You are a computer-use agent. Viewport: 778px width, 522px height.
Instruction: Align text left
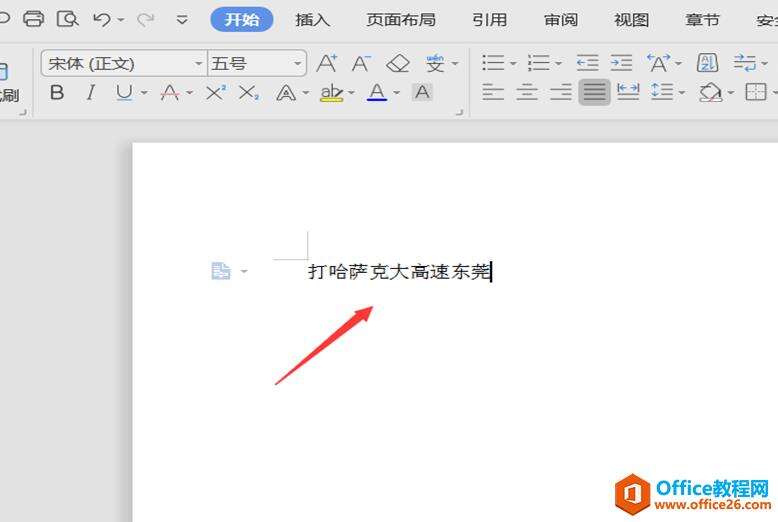click(x=493, y=92)
